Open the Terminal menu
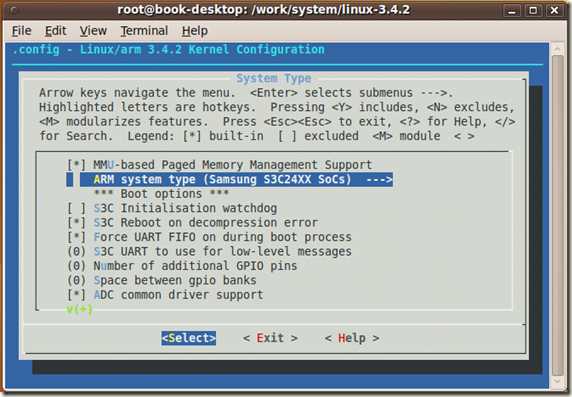The width and height of the screenshot is (572, 397). 144,31
